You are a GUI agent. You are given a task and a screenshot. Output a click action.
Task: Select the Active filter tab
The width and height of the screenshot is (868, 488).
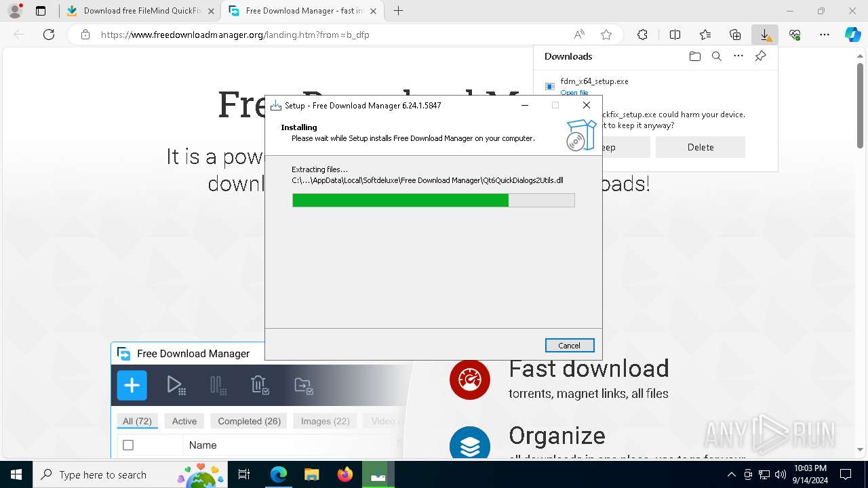[184, 421]
